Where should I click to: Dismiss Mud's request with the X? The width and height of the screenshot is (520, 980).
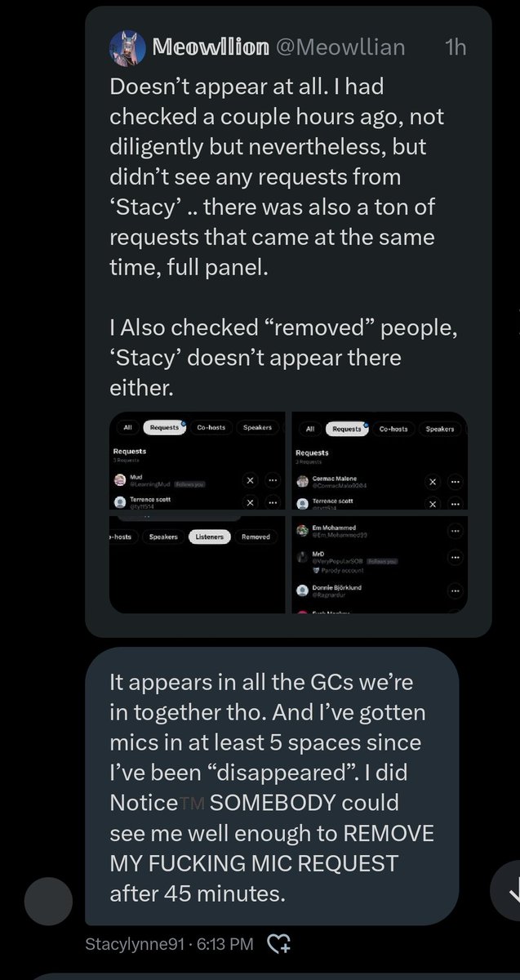point(251,480)
